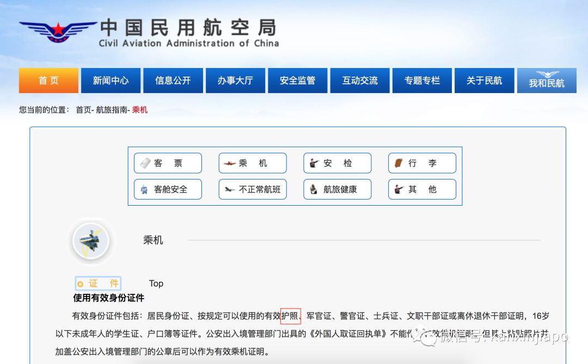The height and width of the screenshot is (364, 588).
Task: Click the 首页 breadcrumb link
Action: tap(83, 110)
